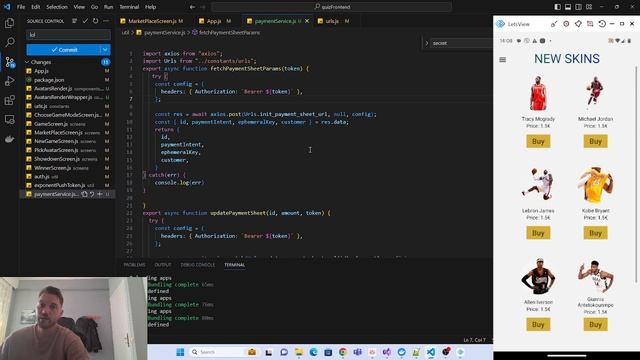
Task: Switch to App.js editor tab
Action: click(214, 21)
